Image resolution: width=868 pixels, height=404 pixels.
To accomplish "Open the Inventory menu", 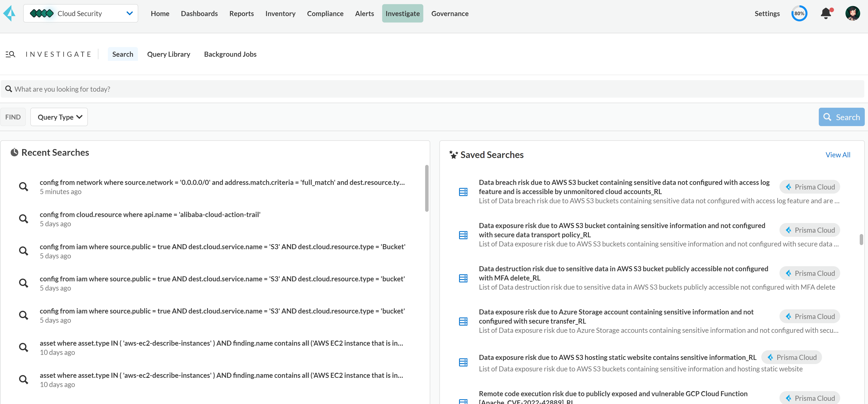I will coord(280,14).
